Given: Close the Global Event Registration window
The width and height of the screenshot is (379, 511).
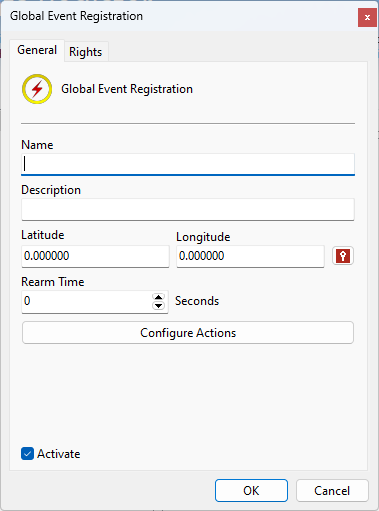Looking at the screenshot, I should click(x=367, y=17).
